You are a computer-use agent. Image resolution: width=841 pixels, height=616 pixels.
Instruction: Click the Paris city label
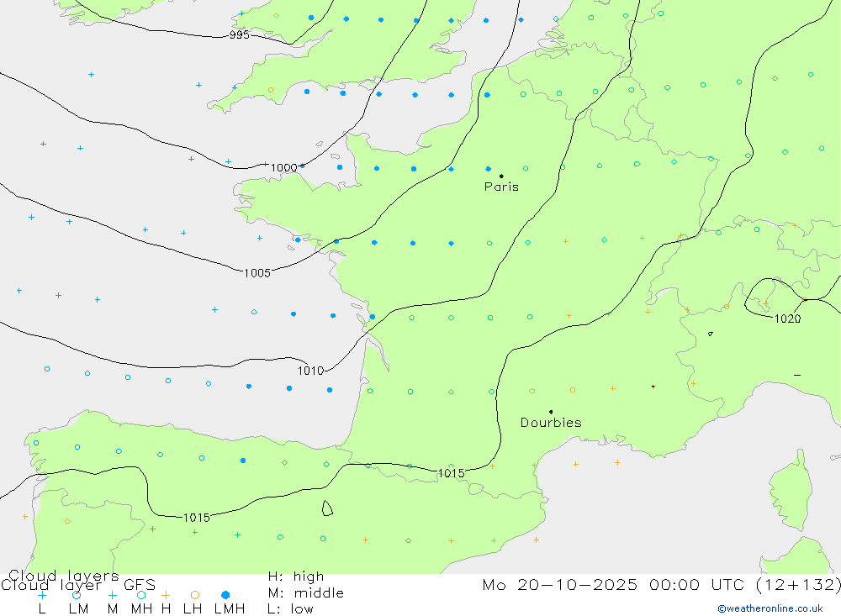pos(501,187)
